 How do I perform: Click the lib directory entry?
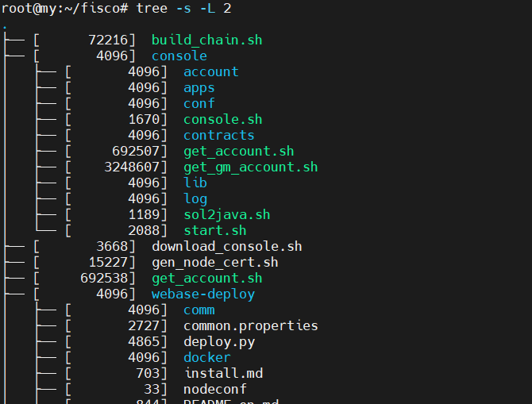195,183
